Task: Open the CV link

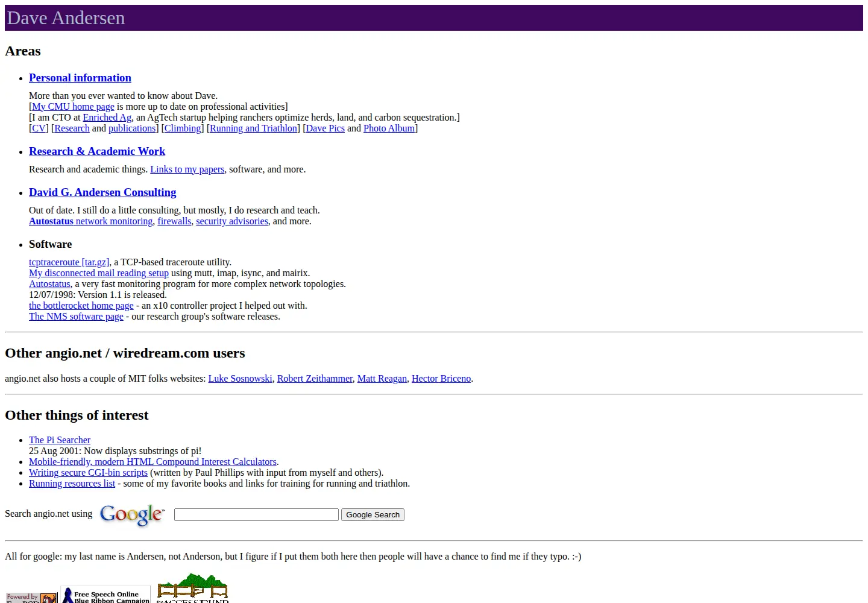Action: click(x=39, y=128)
